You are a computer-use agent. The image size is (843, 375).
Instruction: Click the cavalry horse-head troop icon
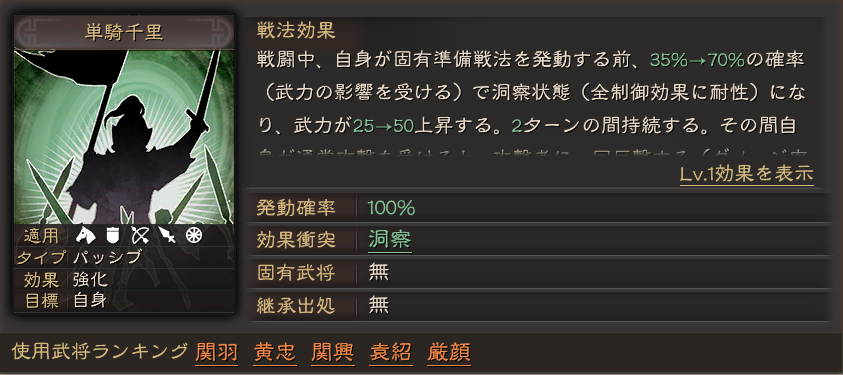[85, 235]
